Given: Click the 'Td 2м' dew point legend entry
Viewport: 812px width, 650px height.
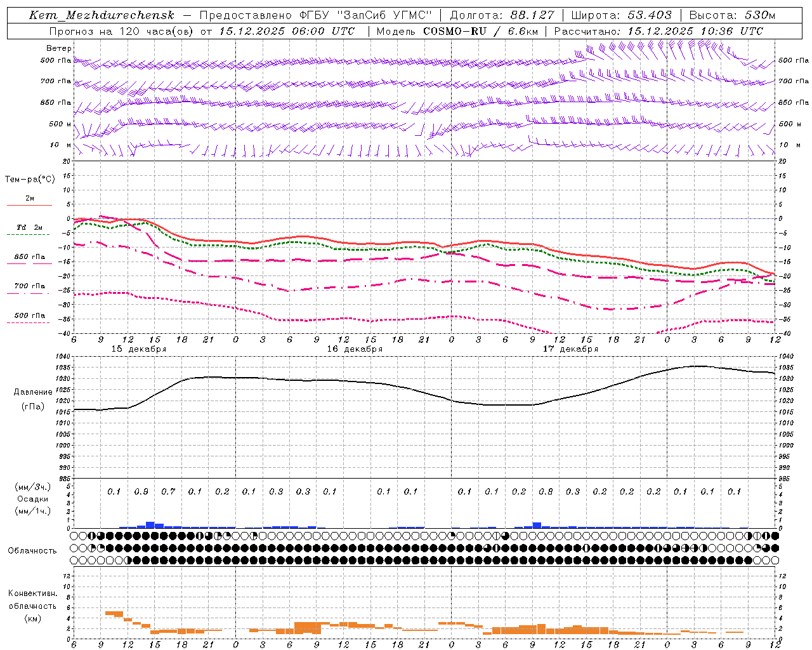Looking at the screenshot, I should pyautogui.click(x=30, y=227).
